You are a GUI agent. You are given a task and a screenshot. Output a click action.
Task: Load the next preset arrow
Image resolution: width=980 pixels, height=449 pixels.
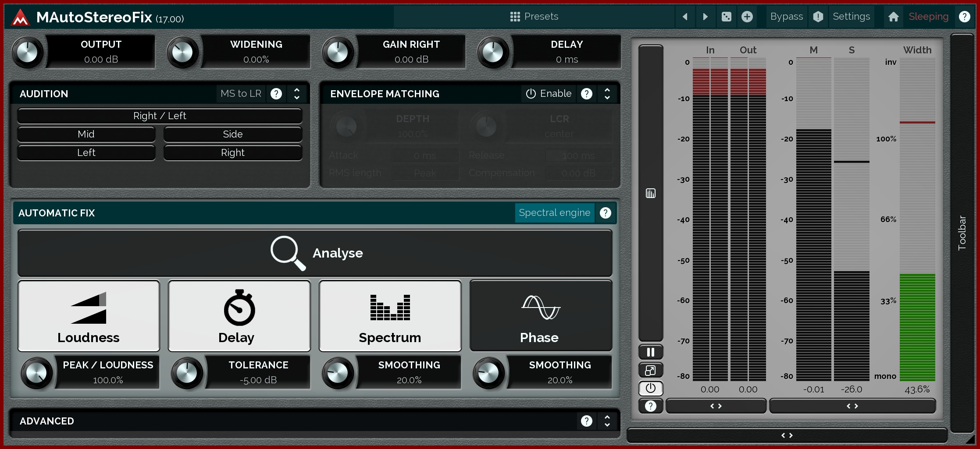(705, 17)
